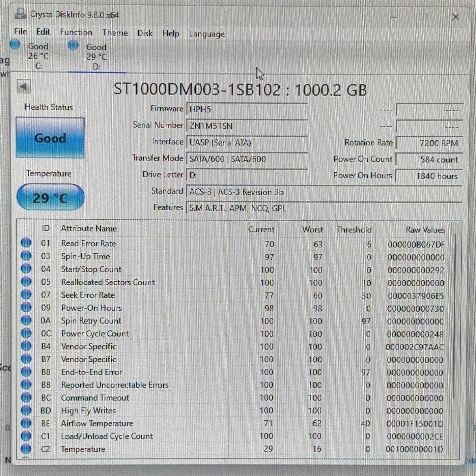Click the Interface field UASP (Serial ATA)
Viewport: 476px width, 476px height.
tap(247, 142)
